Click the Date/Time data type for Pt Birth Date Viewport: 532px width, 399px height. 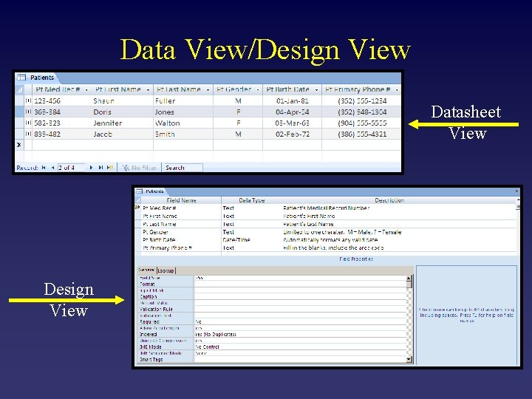(236, 240)
